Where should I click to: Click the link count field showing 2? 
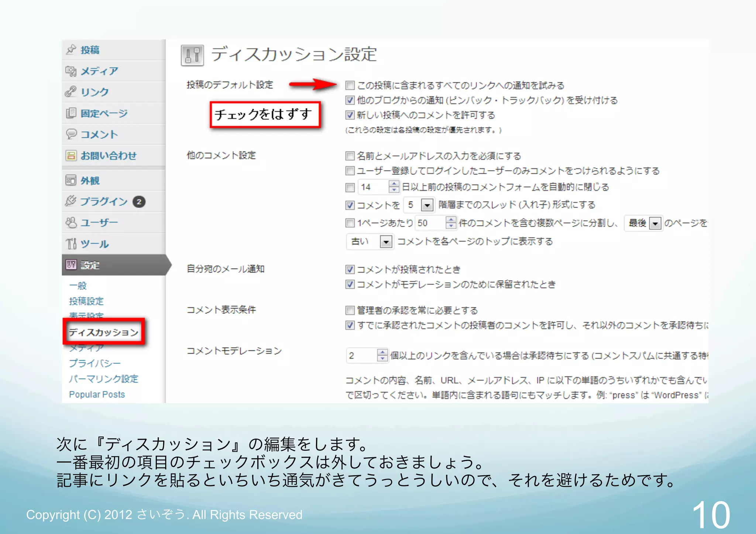(367, 355)
